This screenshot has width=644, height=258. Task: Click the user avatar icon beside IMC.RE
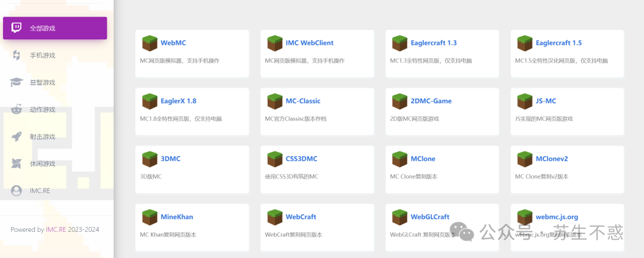(x=17, y=191)
